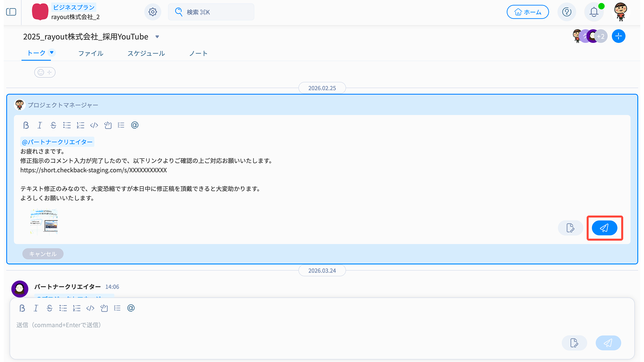The width and height of the screenshot is (644, 362).
Task: Click the help question mark icon
Action: point(567,12)
